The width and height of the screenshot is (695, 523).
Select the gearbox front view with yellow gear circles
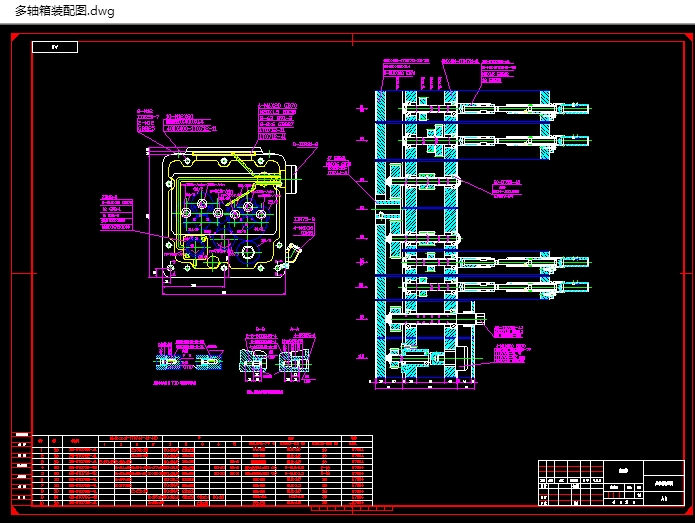click(x=222, y=210)
